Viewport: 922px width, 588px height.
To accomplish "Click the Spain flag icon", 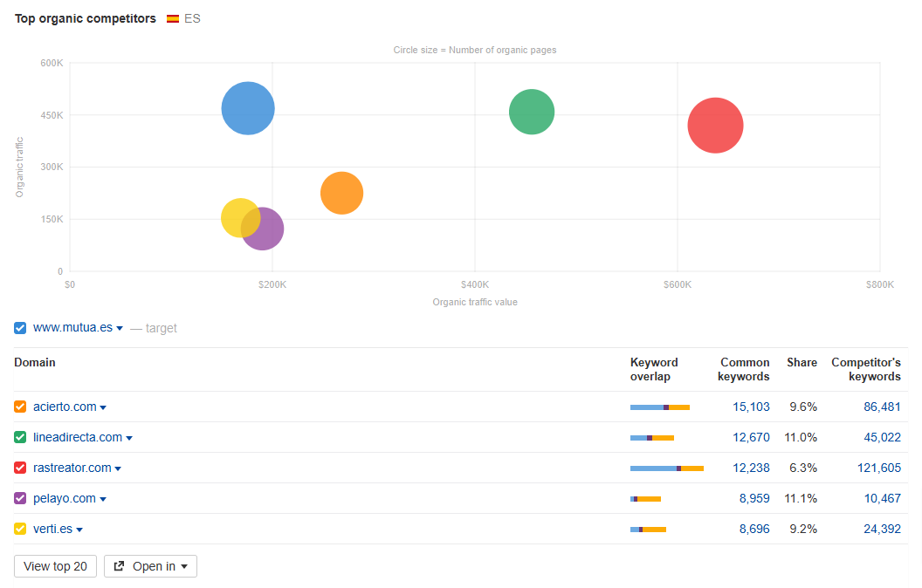I will click(x=172, y=17).
